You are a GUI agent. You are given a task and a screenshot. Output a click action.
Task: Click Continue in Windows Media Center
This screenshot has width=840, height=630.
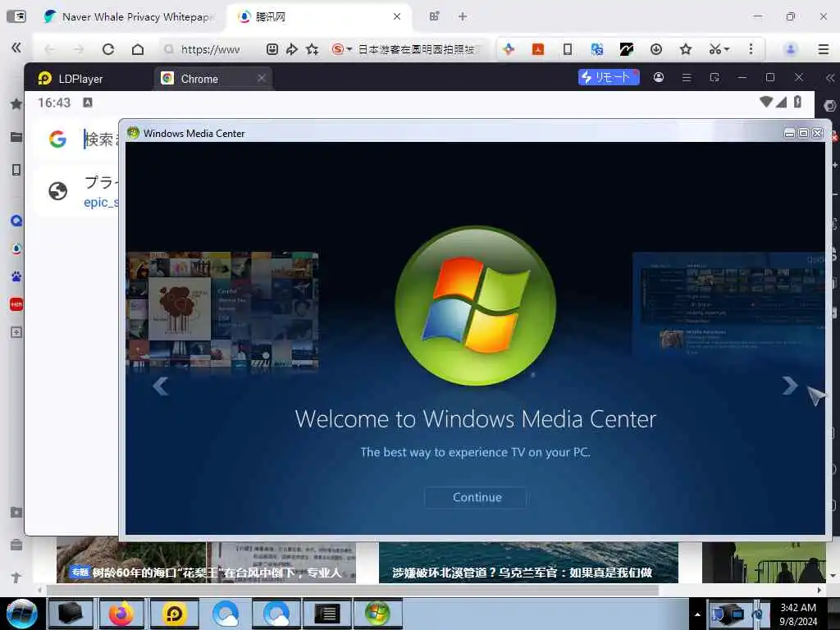click(477, 497)
